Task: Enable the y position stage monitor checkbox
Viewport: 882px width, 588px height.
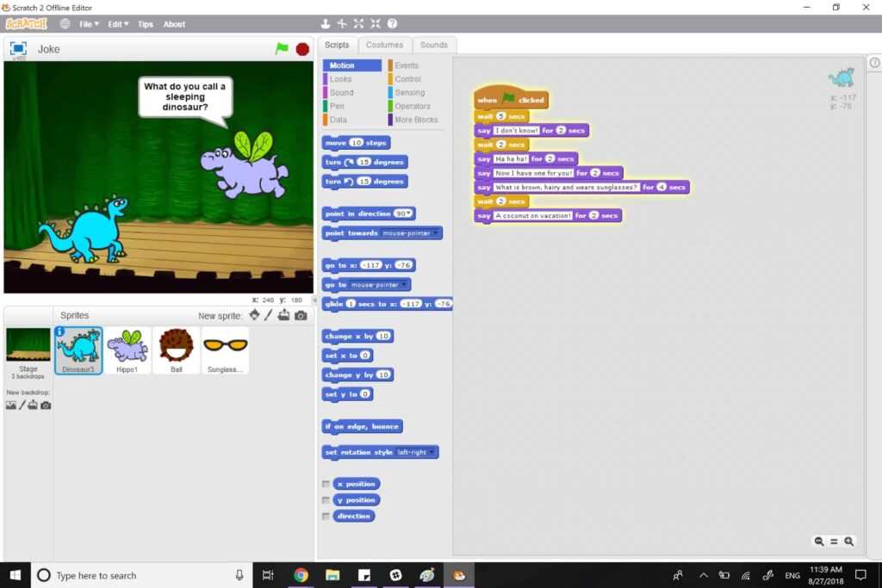Action: 326,500
